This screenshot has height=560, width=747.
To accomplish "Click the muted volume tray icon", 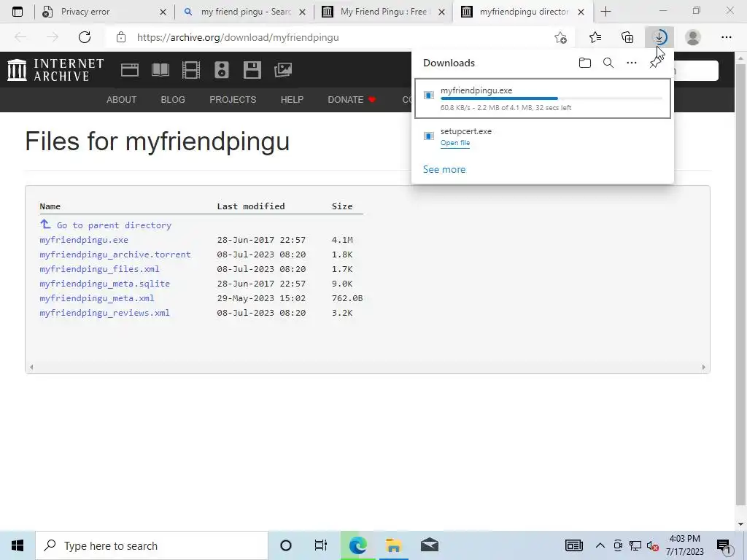I will pos(653,545).
